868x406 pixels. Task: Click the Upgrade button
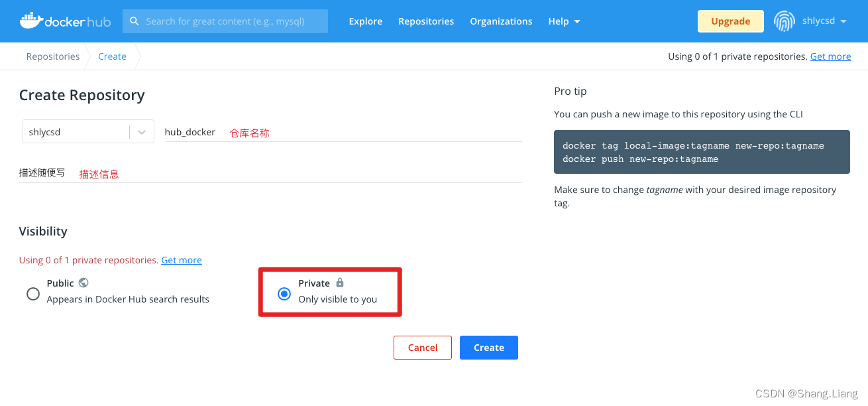pos(731,21)
